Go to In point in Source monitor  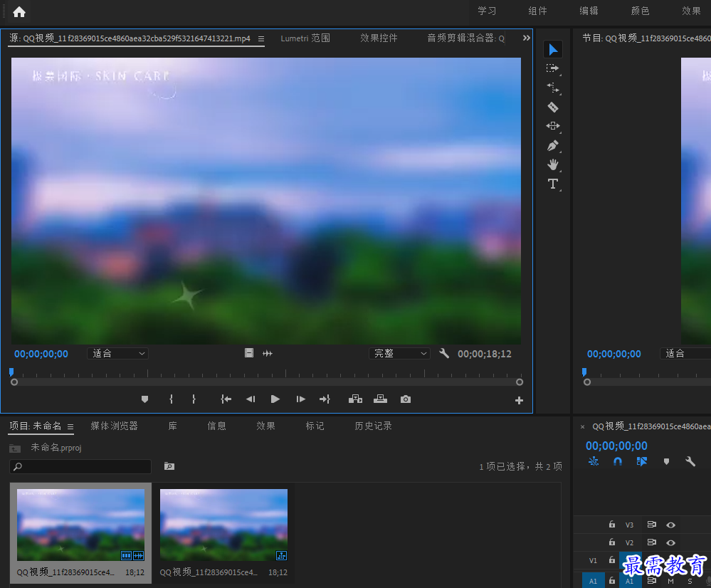pos(226,399)
